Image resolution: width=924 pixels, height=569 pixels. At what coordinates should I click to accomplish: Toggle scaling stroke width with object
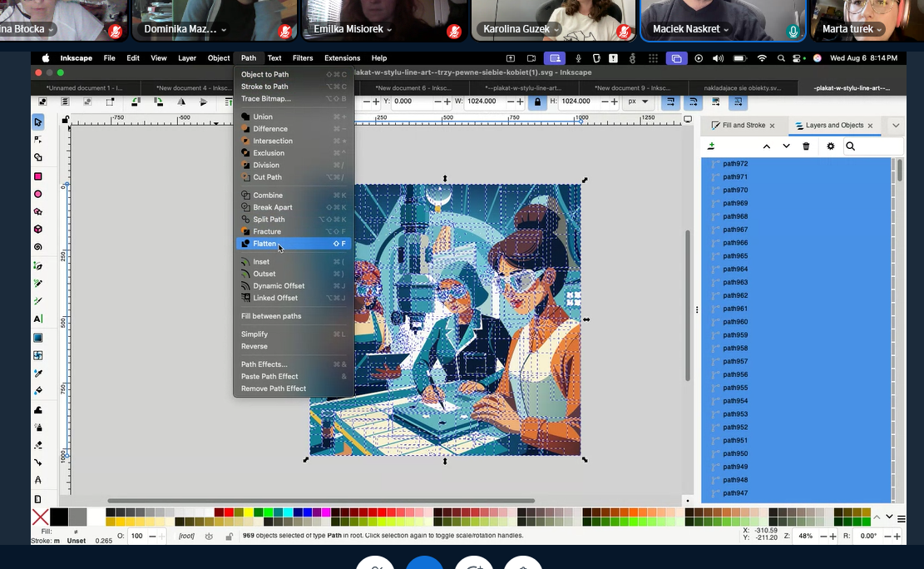click(x=670, y=101)
